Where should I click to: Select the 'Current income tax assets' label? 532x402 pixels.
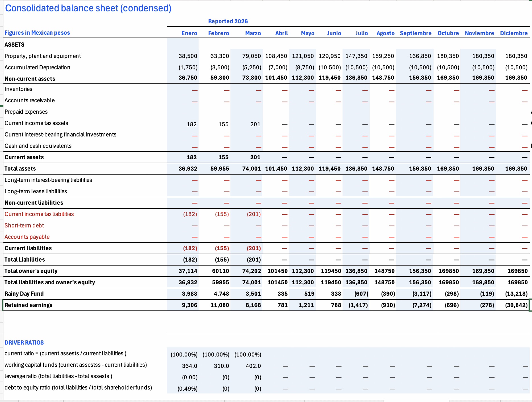36,123
